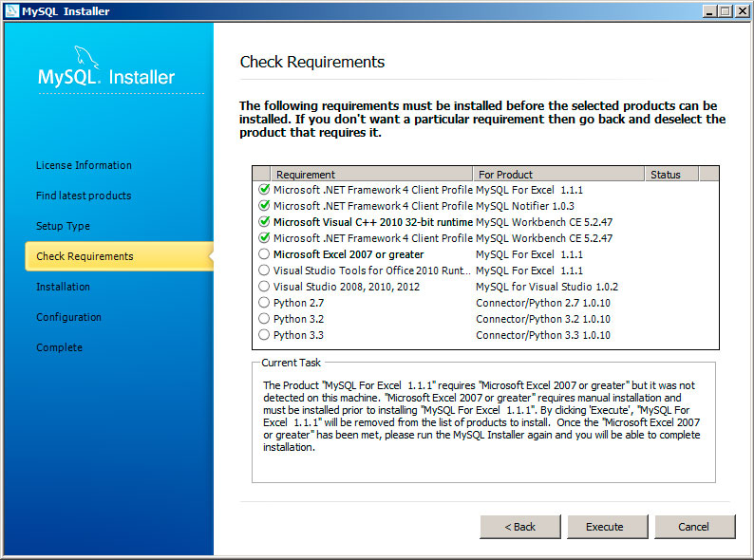Click 'Connector/Python 2.7 1.0.10' product cell
Screen dimensions: 754x560
click(543, 303)
